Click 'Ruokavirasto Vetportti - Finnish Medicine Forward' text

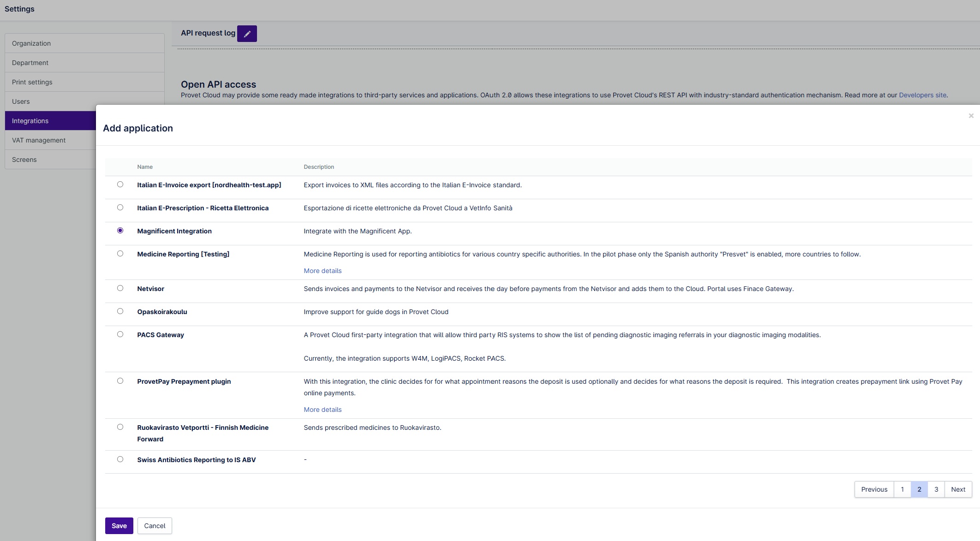point(203,433)
